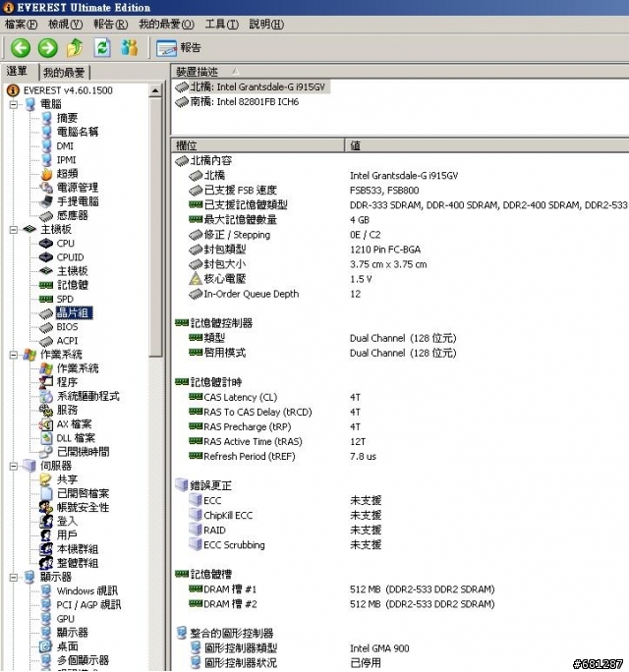
Task: Select the 電腦名稱 tree item
Action: click(78, 132)
